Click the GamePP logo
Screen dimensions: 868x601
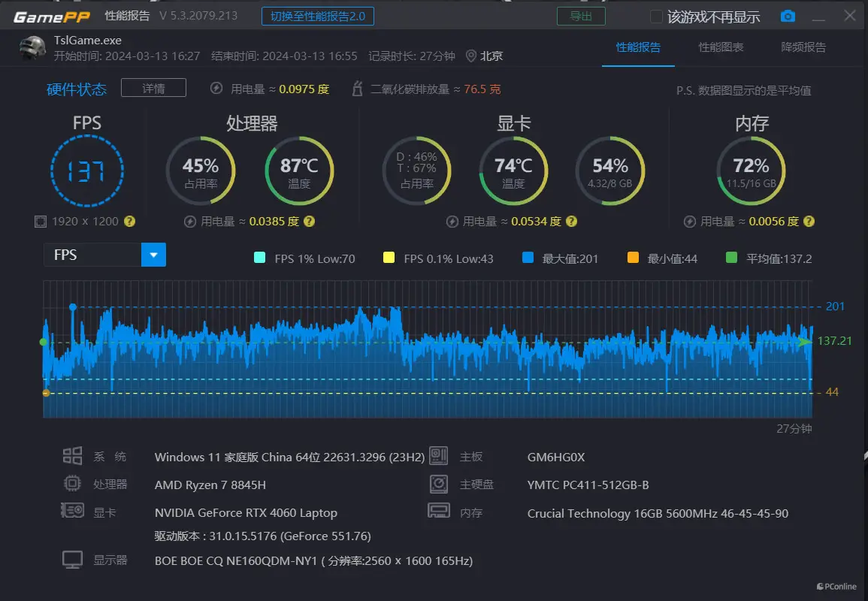[x=52, y=17]
